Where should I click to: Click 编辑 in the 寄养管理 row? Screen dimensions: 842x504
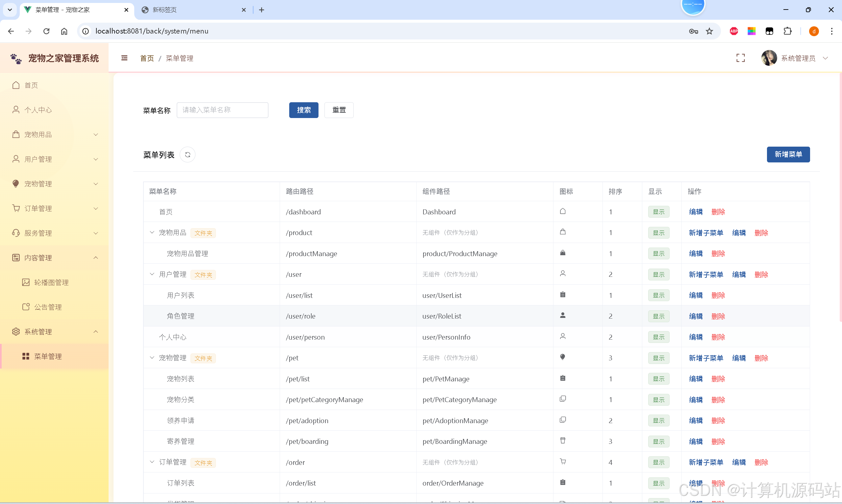(x=696, y=442)
